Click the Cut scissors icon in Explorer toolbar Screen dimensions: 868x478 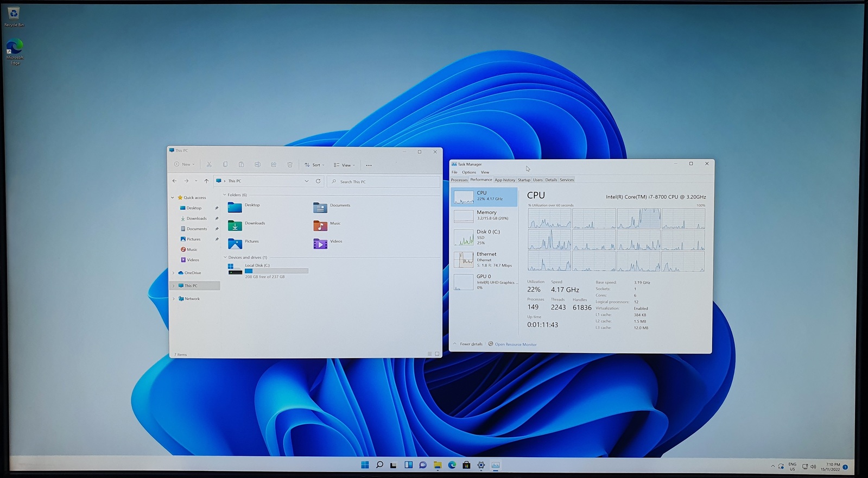point(209,165)
